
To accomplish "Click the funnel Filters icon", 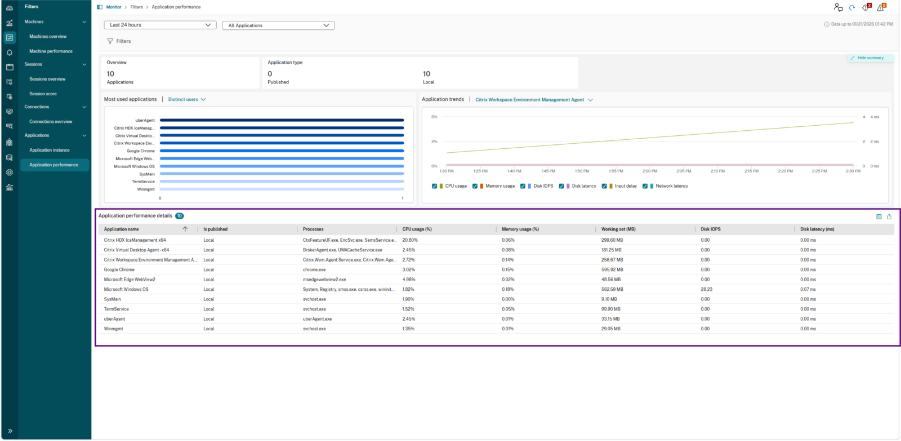I will click(110, 41).
